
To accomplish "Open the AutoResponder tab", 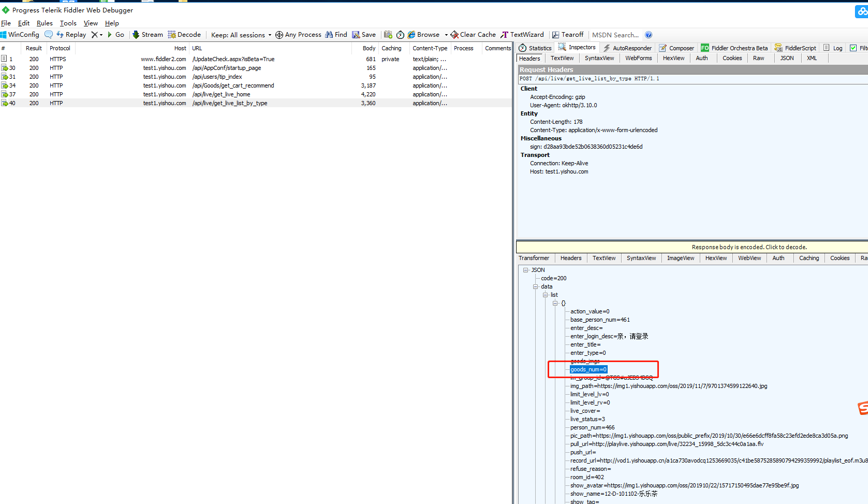I will (627, 48).
